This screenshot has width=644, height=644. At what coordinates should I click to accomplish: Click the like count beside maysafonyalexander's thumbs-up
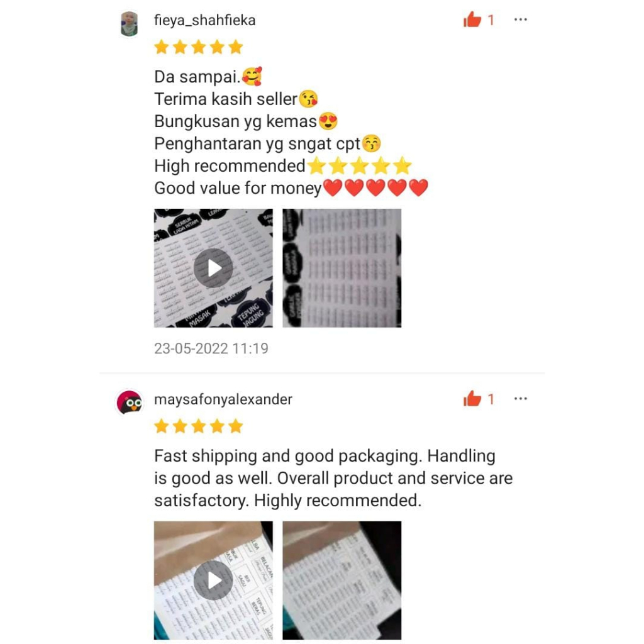(x=491, y=399)
